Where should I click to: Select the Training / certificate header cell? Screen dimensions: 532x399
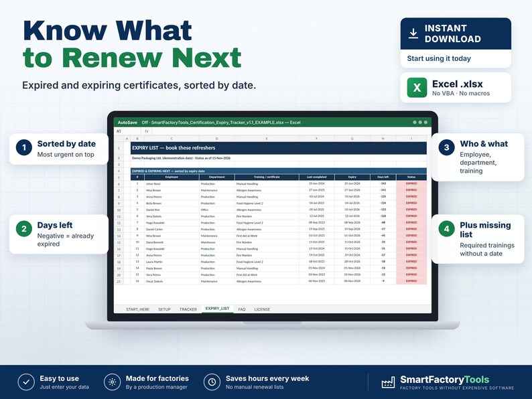pos(267,177)
